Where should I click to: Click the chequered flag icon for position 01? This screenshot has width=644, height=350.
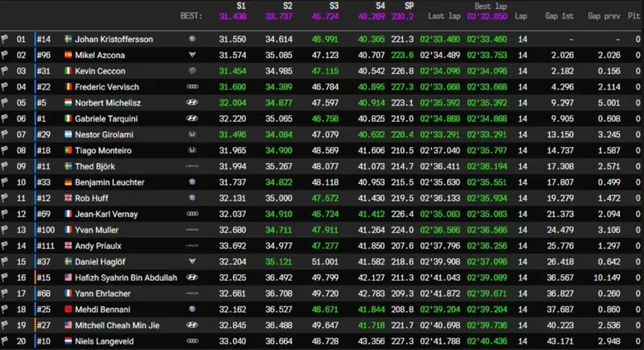pos(5,39)
